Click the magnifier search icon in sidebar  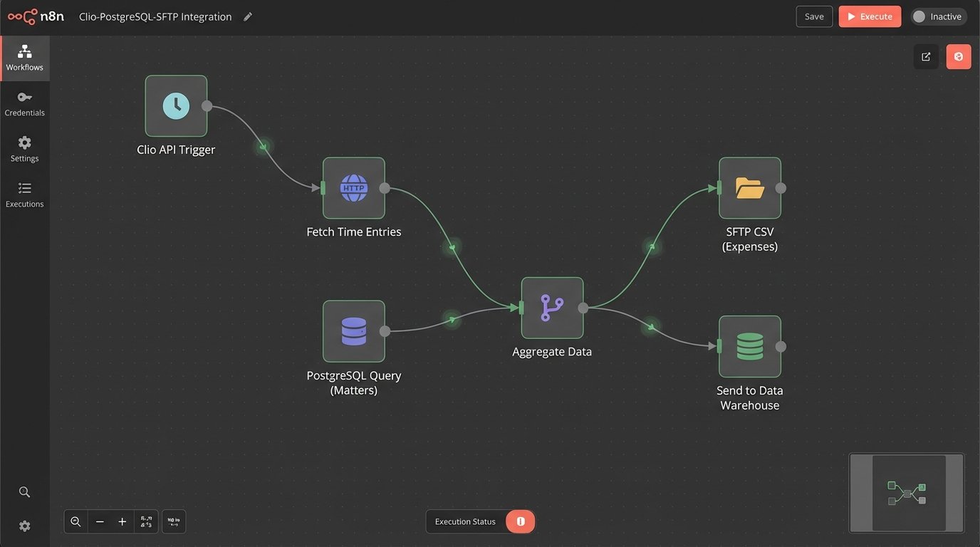tap(24, 492)
